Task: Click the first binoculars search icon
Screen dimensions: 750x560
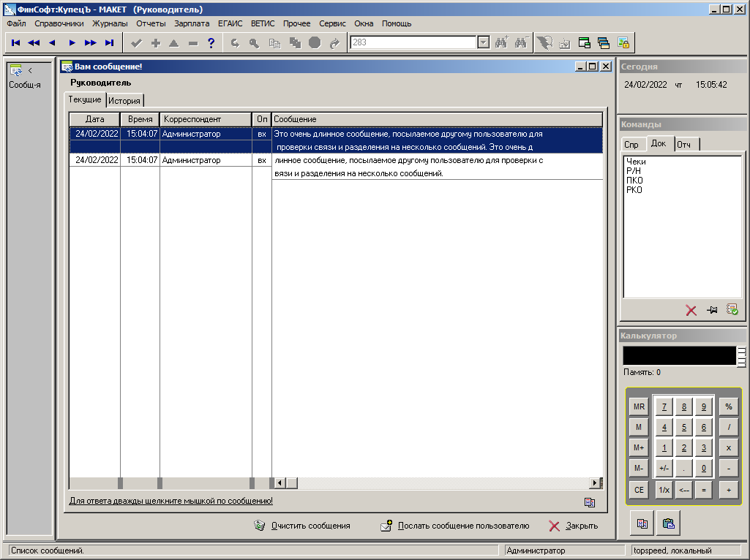Action: point(501,43)
